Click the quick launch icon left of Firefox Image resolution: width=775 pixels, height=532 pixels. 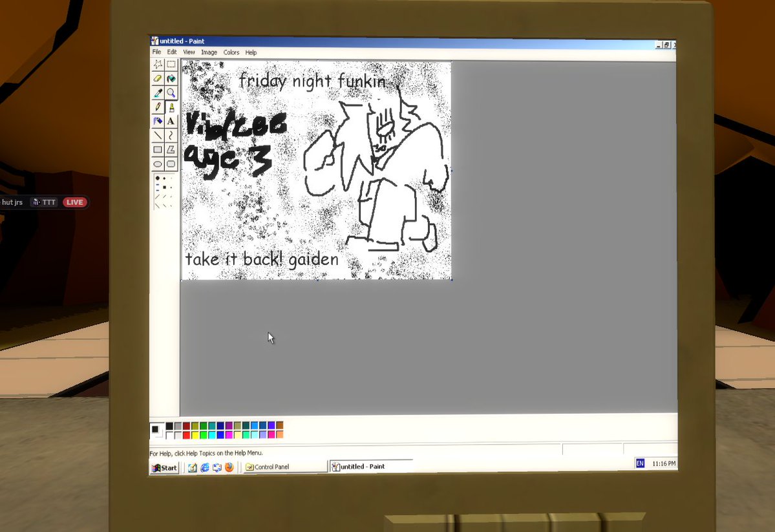point(217,467)
